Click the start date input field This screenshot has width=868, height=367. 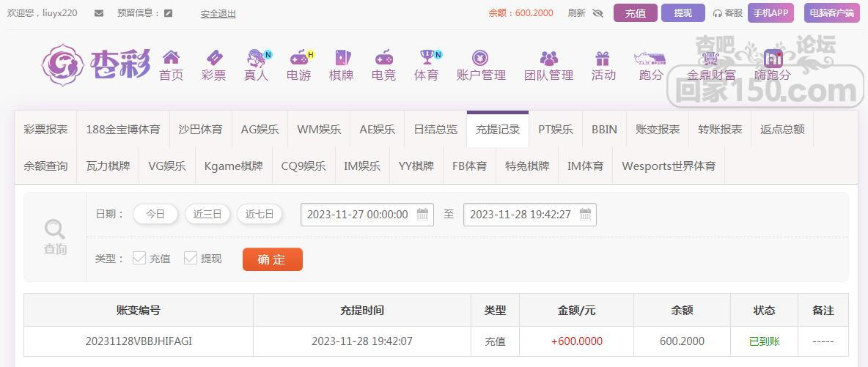(x=367, y=215)
